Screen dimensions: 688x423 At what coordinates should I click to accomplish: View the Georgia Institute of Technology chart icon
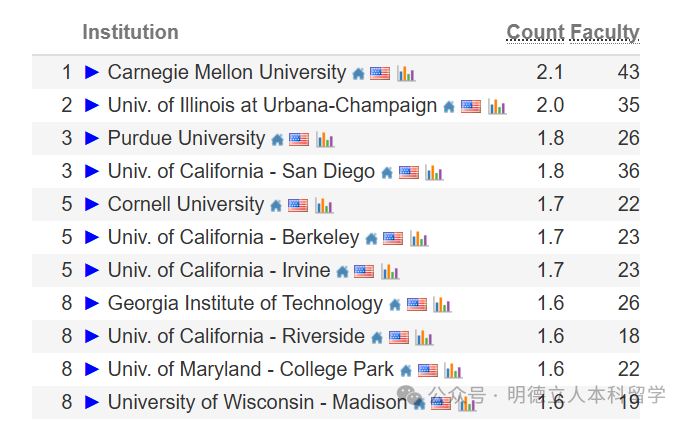[442, 305]
